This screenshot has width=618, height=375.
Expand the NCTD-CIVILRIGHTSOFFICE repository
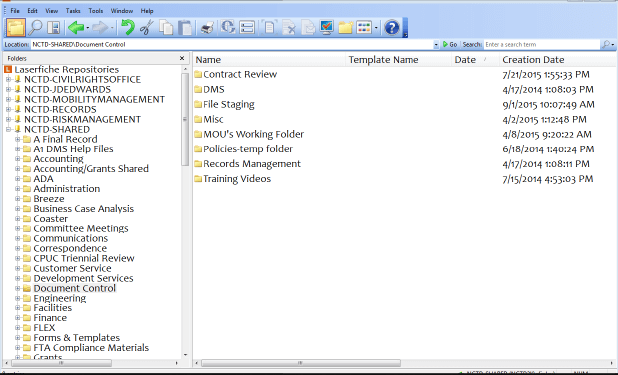click(8, 79)
